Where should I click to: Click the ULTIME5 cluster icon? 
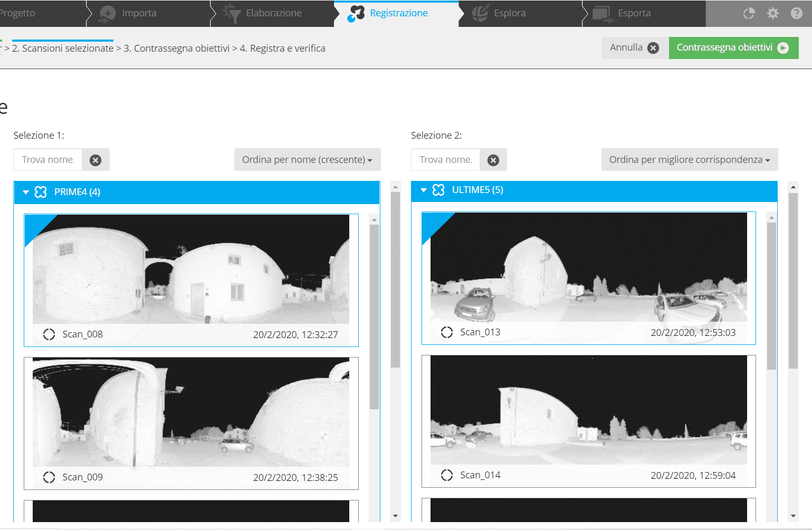pos(438,190)
